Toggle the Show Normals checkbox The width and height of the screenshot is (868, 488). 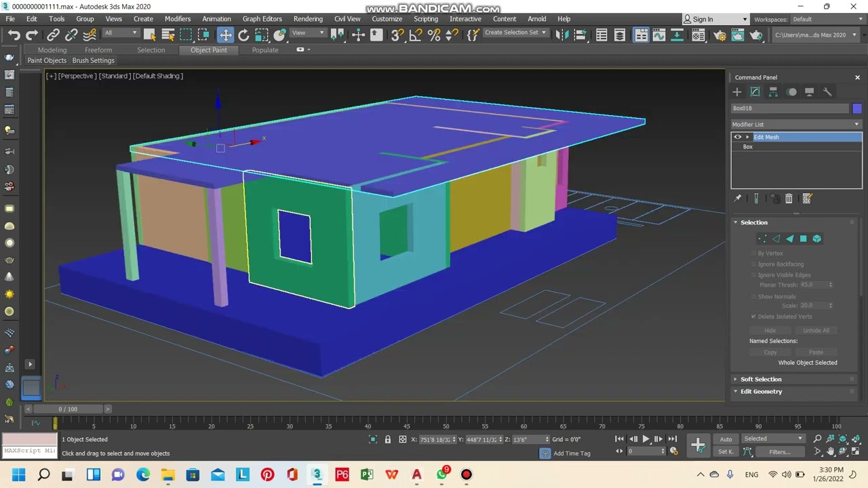pyautogui.click(x=753, y=297)
